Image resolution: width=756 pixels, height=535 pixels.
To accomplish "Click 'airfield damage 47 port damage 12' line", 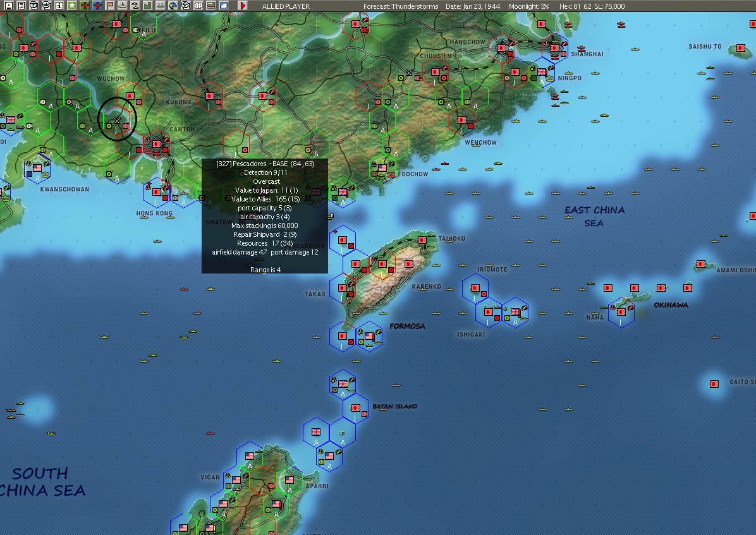I will point(265,252).
